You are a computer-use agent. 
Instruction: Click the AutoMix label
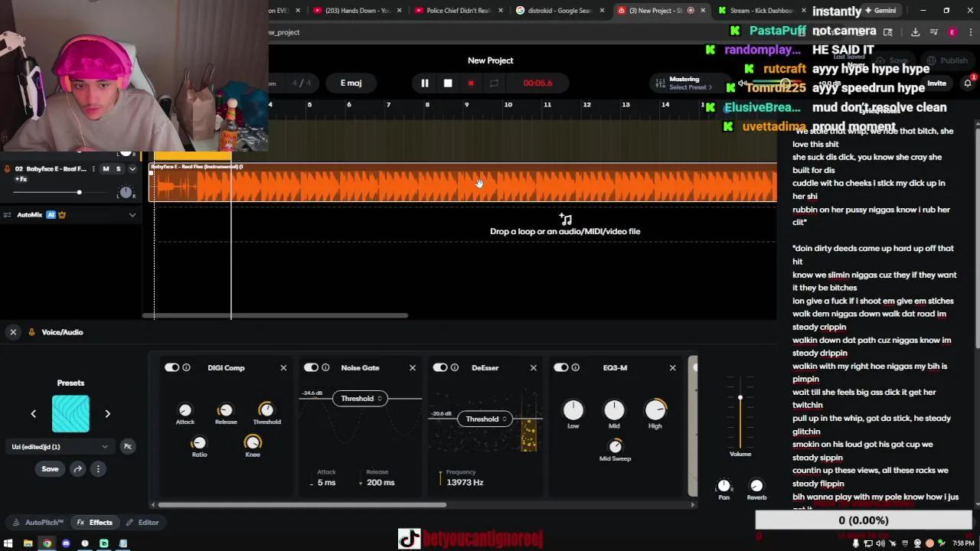tap(29, 215)
